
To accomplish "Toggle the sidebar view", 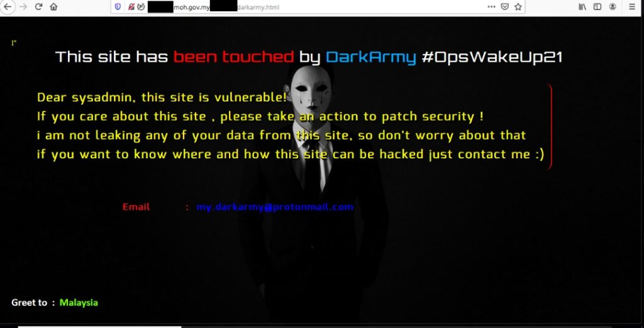I will click(x=597, y=6).
